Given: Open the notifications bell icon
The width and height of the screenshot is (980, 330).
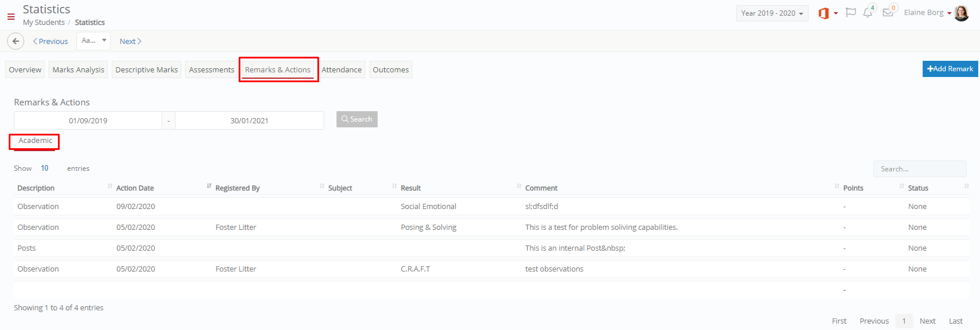Looking at the screenshot, I should click(x=868, y=13).
